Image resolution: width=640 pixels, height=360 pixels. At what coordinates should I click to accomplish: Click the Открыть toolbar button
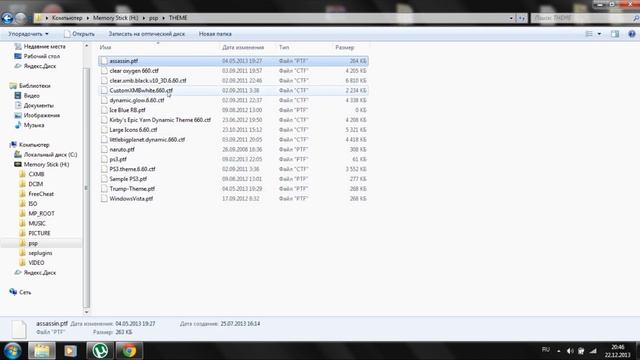coord(79,34)
